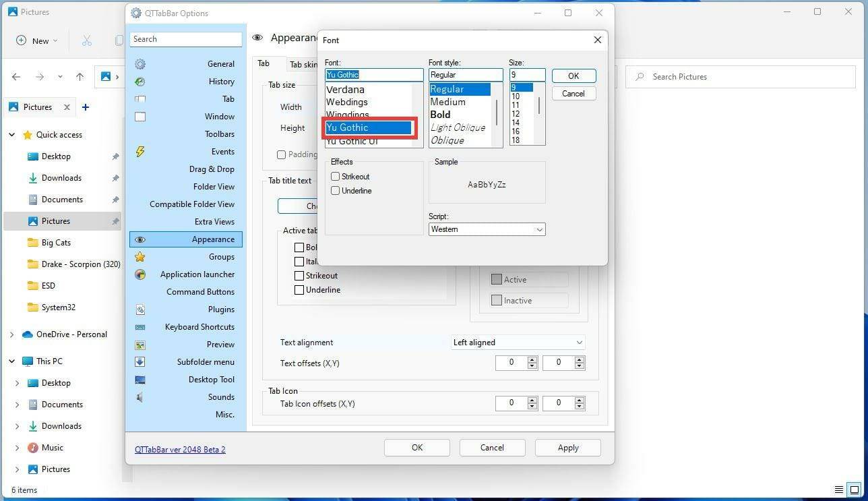Image resolution: width=868 pixels, height=501 pixels.
Task: Open Groups settings via the star icon
Action: pos(140,256)
